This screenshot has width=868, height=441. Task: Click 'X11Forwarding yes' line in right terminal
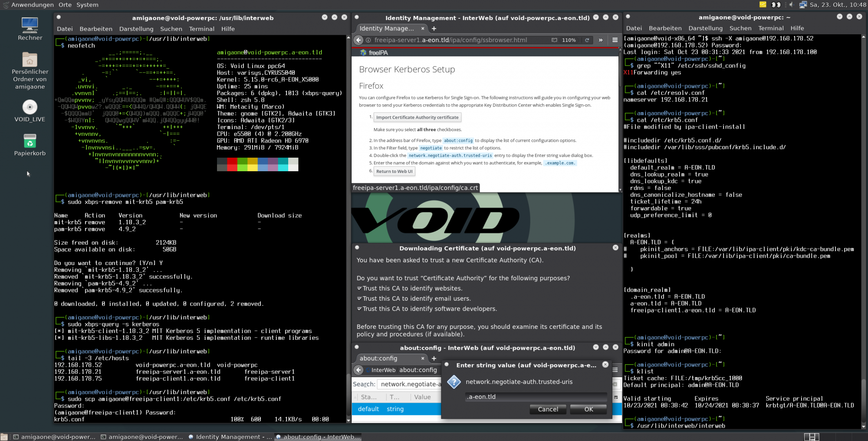(x=652, y=73)
